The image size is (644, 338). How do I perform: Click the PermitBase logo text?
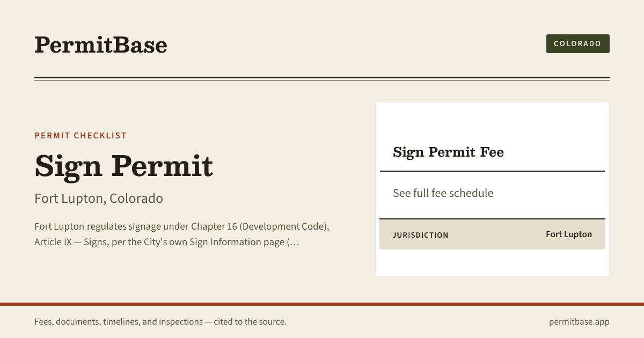coord(101,45)
